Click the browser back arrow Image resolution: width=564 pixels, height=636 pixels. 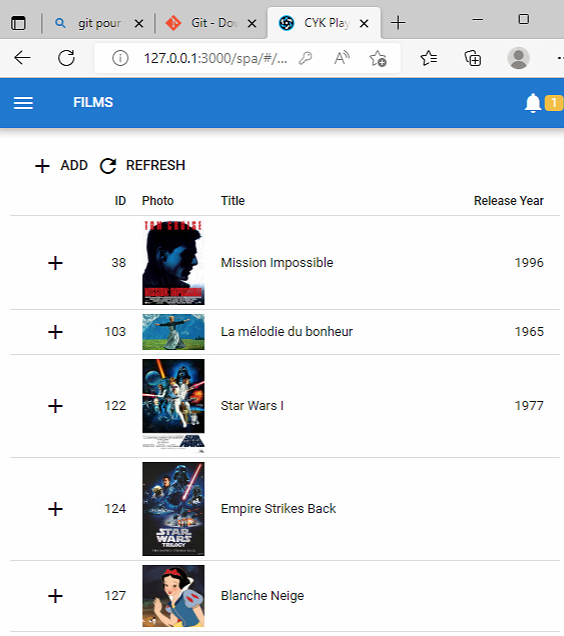pos(22,58)
